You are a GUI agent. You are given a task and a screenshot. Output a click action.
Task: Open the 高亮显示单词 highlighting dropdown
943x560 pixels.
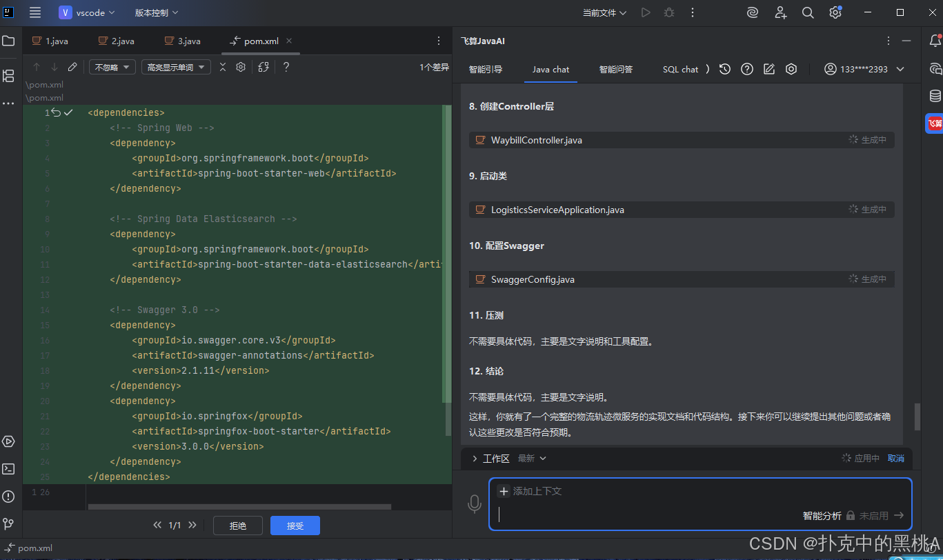176,67
